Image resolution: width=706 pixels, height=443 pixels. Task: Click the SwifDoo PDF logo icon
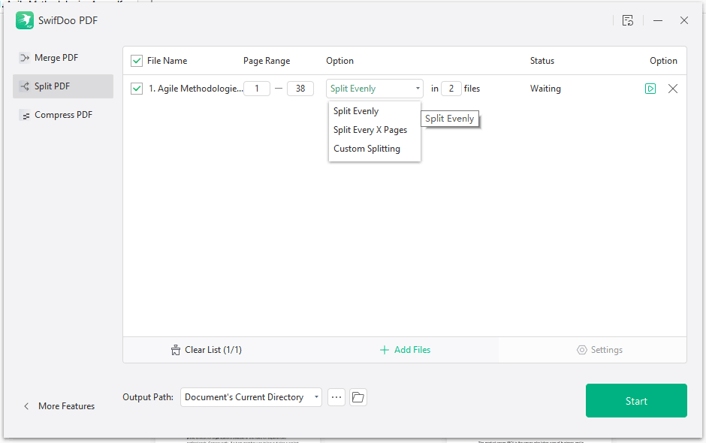25,20
